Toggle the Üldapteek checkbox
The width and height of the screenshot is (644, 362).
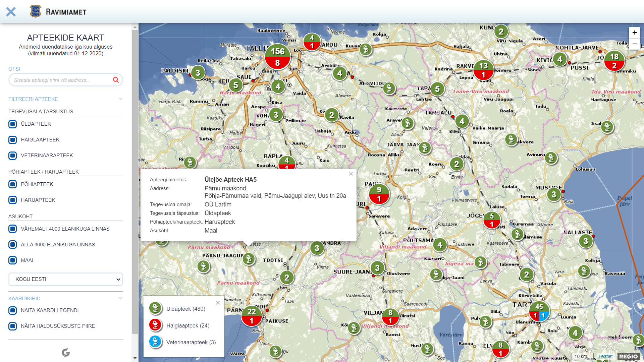(x=13, y=124)
